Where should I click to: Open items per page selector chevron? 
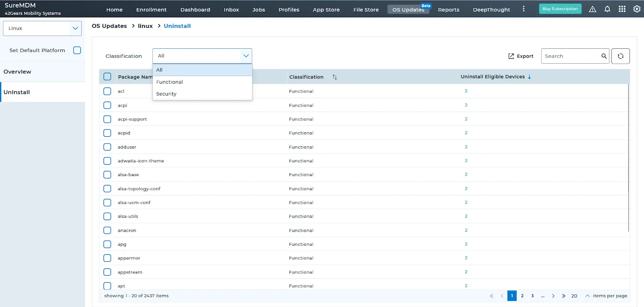tap(588, 296)
